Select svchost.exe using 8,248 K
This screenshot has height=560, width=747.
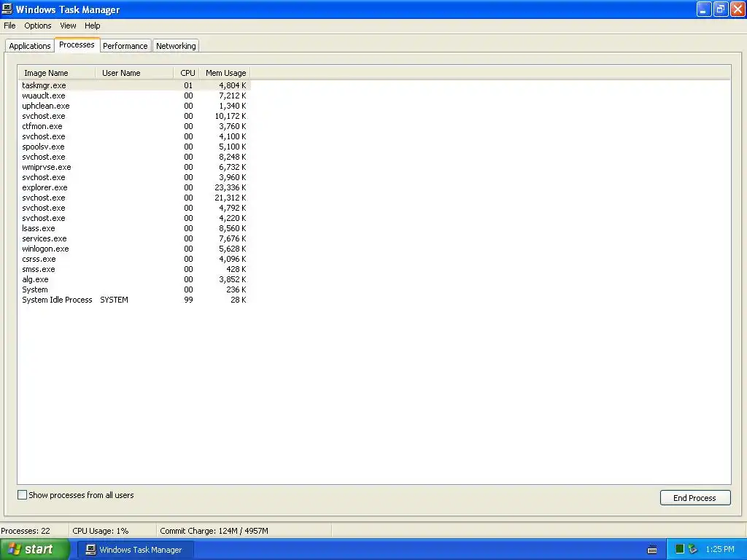134,157
